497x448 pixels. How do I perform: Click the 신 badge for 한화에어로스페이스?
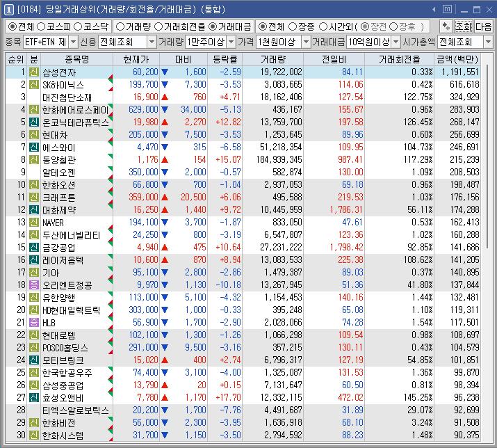(34, 109)
